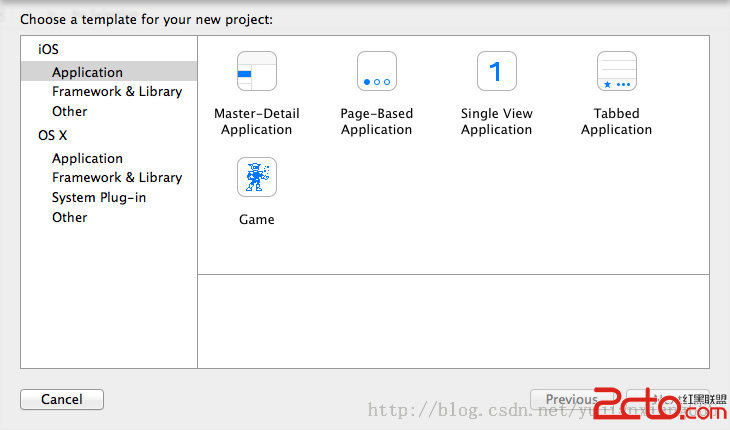The height and width of the screenshot is (430, 730).
Task: Select Application under iOS in sidebar
Action: pyautogui.click(x=88, y=72)
